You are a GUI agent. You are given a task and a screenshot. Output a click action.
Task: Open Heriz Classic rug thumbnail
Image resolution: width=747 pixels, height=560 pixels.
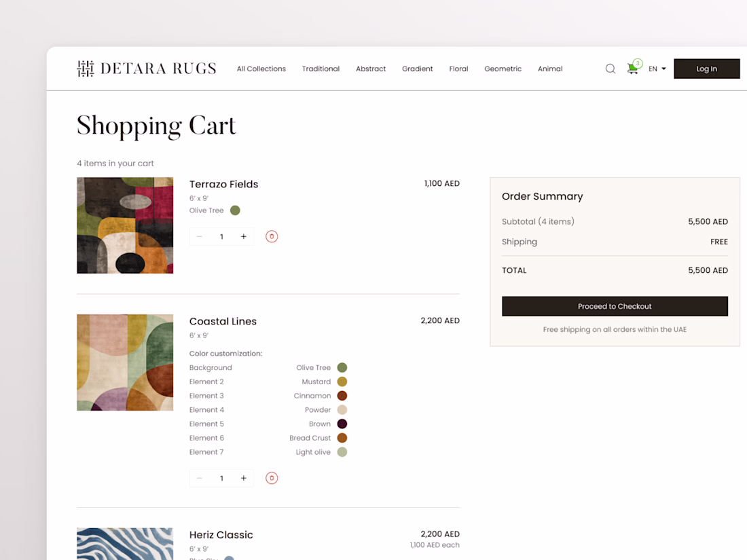point(125,544)
